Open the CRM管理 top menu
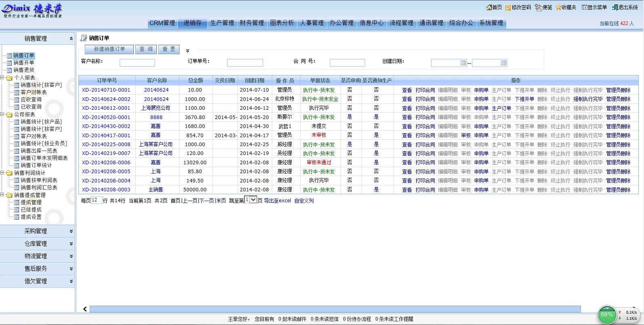Image resolution: width=644 pixels, height=325 pixels. click(x=162, y=23)
